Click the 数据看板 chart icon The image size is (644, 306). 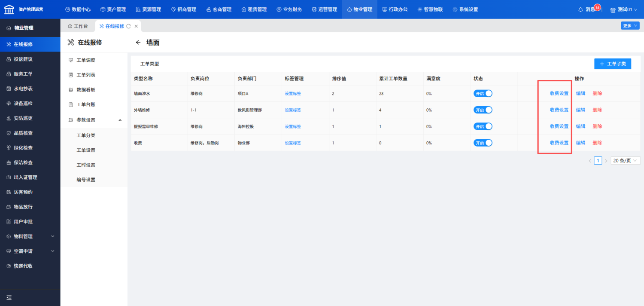71,90
